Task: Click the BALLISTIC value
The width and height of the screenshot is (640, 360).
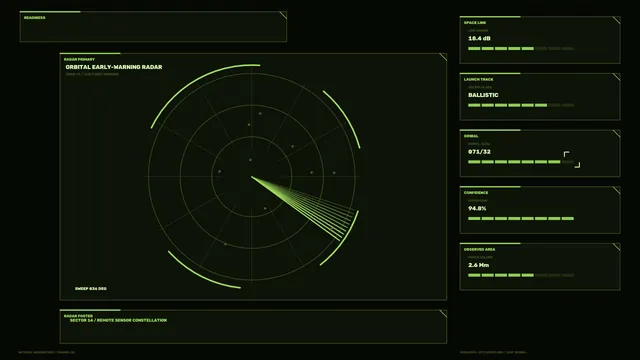Action: click(x=483, y=95)
